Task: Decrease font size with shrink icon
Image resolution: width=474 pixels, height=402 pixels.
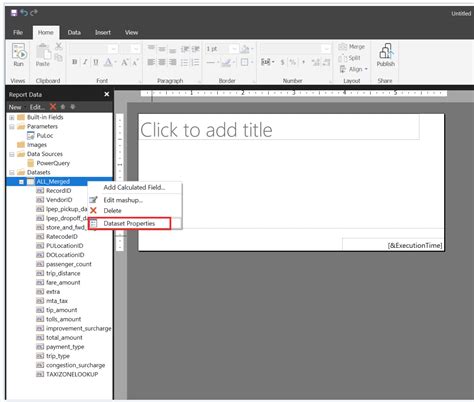Action: (135, 62)
